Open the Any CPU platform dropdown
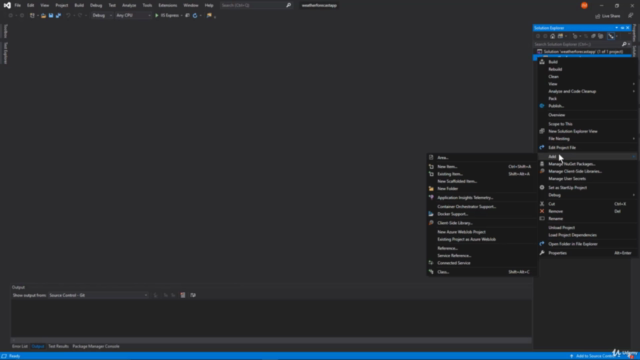This screenshot has height=360, width=640. (133, 16)
